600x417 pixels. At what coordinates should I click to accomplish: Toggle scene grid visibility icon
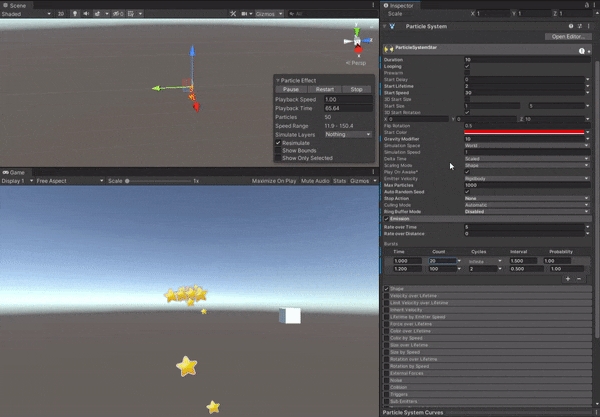tap(131, 14)
